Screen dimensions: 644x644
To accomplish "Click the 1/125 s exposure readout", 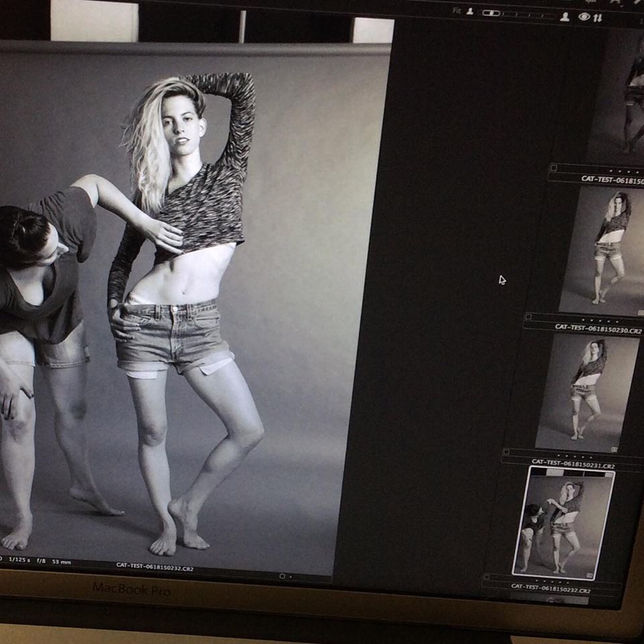I will 19,559.
